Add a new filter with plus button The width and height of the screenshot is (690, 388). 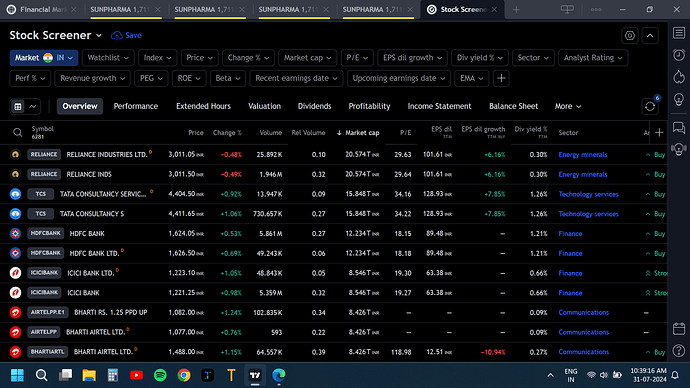(501, 78)
